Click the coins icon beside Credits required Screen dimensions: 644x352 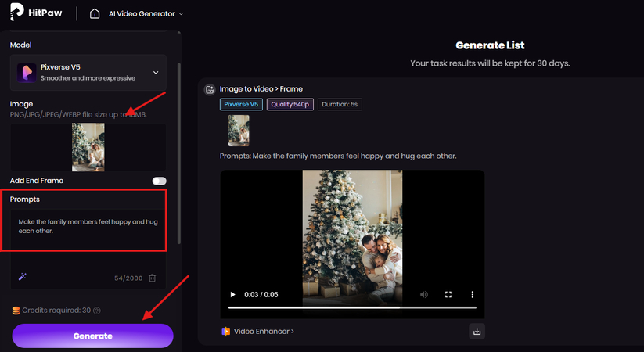16,311
